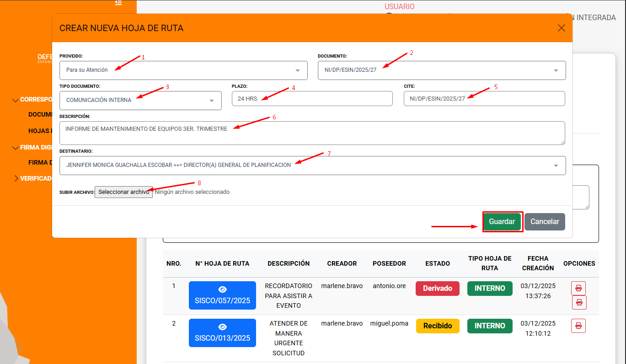Click the Seleccionar archivo upload button
626x364 pixels.
[123, 192]
